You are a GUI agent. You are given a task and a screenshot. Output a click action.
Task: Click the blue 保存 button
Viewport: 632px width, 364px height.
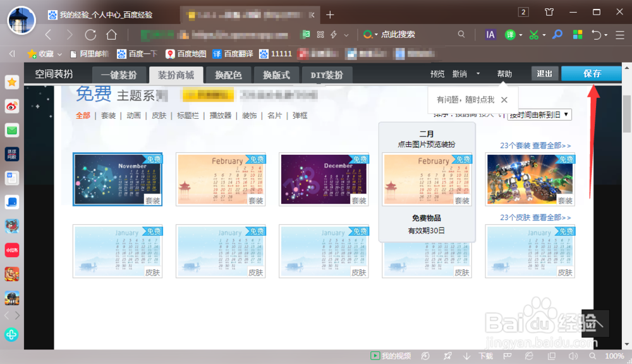coord(592,73)
